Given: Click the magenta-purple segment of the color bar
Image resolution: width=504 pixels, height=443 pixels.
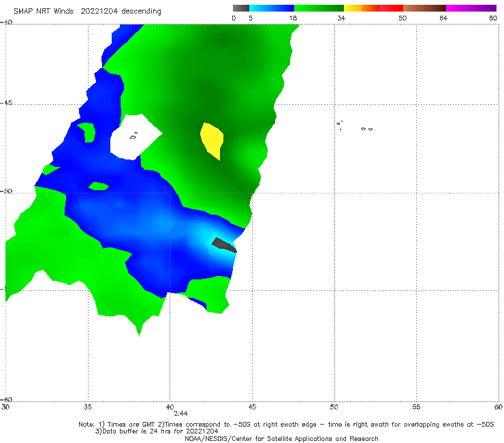Looking at the screenshot, I should 471,8.
